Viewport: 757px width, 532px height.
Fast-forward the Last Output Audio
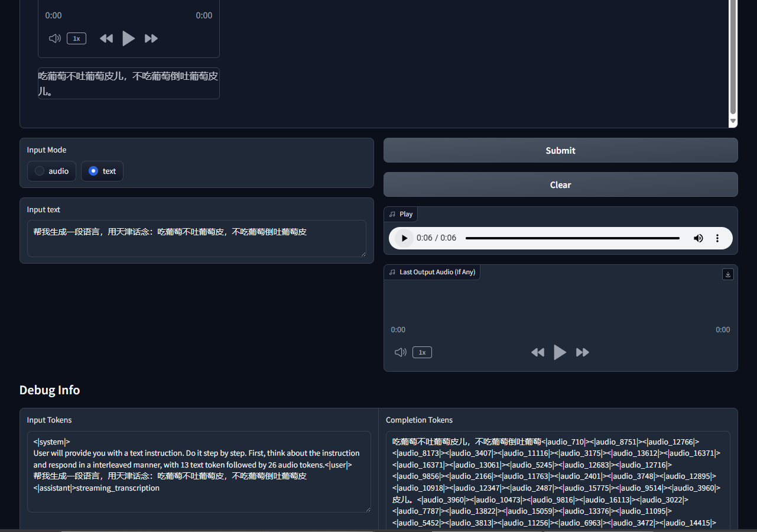click(x=583, y=352)
